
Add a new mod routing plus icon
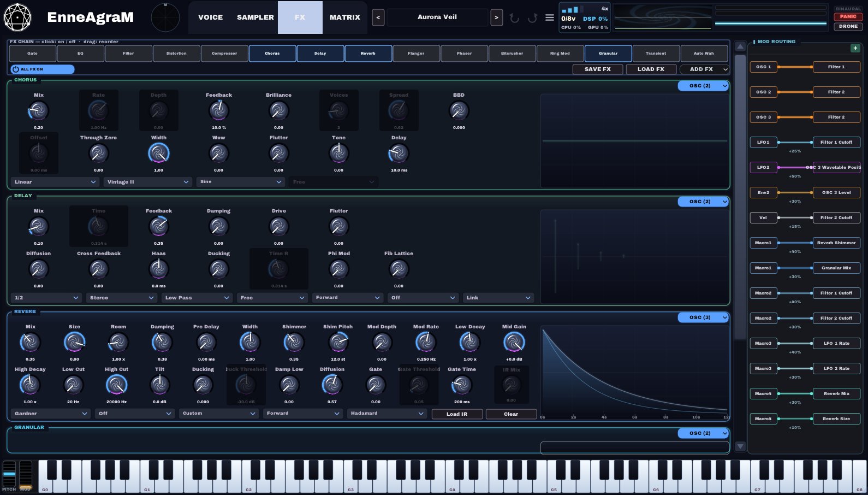[x=855, y=48]
